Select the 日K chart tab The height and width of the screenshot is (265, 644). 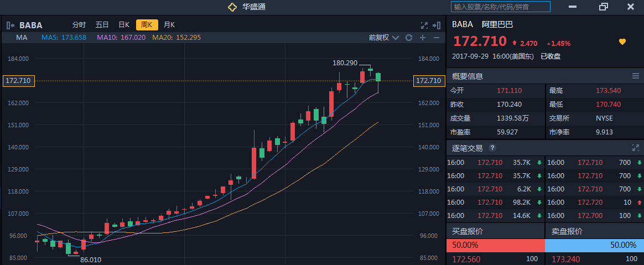point(124,25)
